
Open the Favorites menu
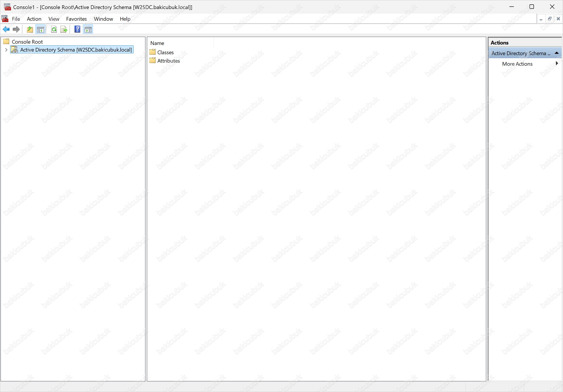point(76,19)
